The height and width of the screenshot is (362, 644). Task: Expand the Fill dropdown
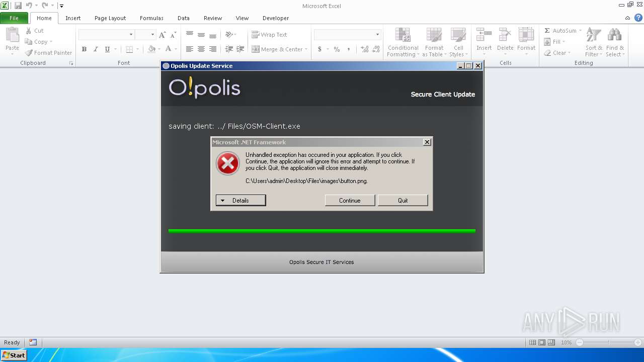563,42
